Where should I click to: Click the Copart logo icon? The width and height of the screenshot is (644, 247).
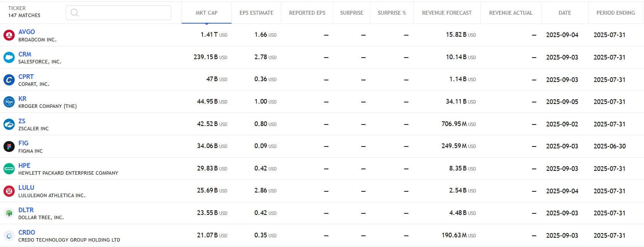pos(9,80)
